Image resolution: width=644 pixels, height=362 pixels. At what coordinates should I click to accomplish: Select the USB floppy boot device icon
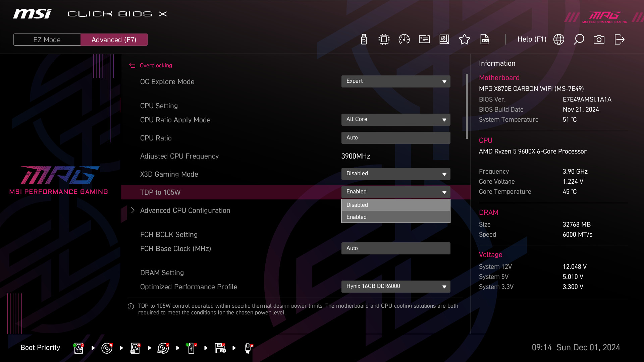tap(220, 348)
